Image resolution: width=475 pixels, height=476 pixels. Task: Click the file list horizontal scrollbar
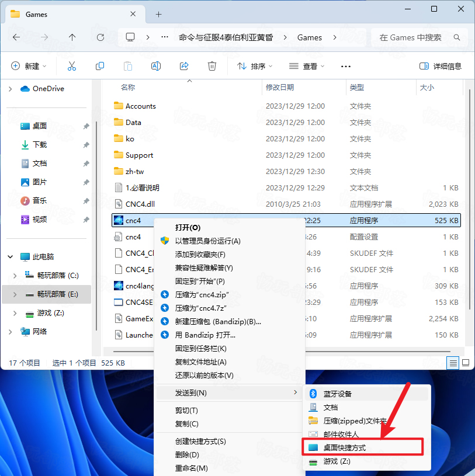tap(282, 352)
